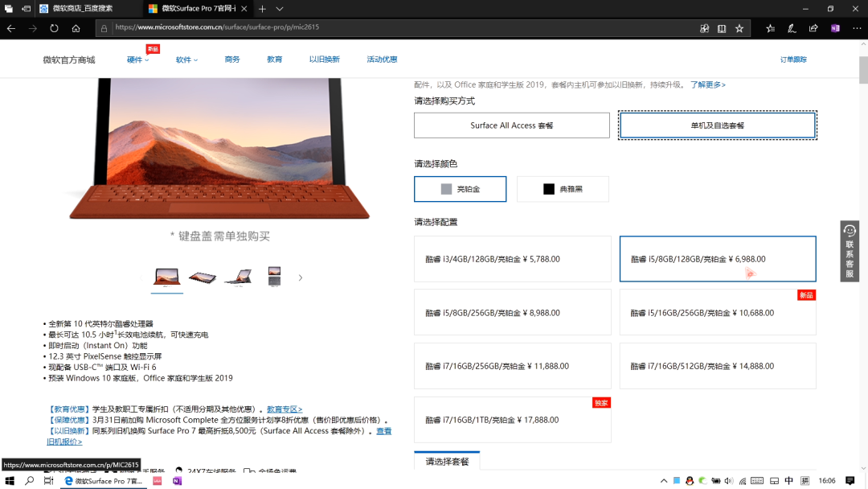Select 酷睿 i5/8GB/256GB configuration
The width and height of the screenshot is (868, 489).
pyautogui.click(x=513, y=313)
